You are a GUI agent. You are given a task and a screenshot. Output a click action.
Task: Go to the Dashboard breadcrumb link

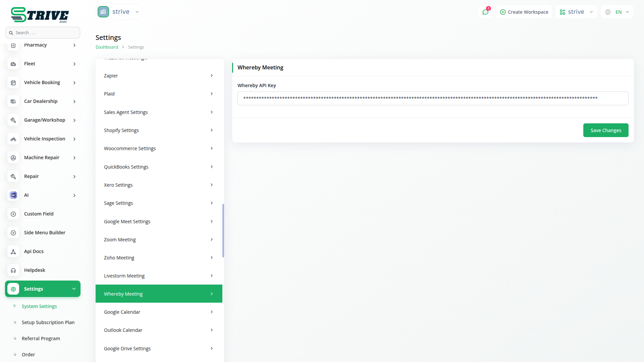pos(107,47)
